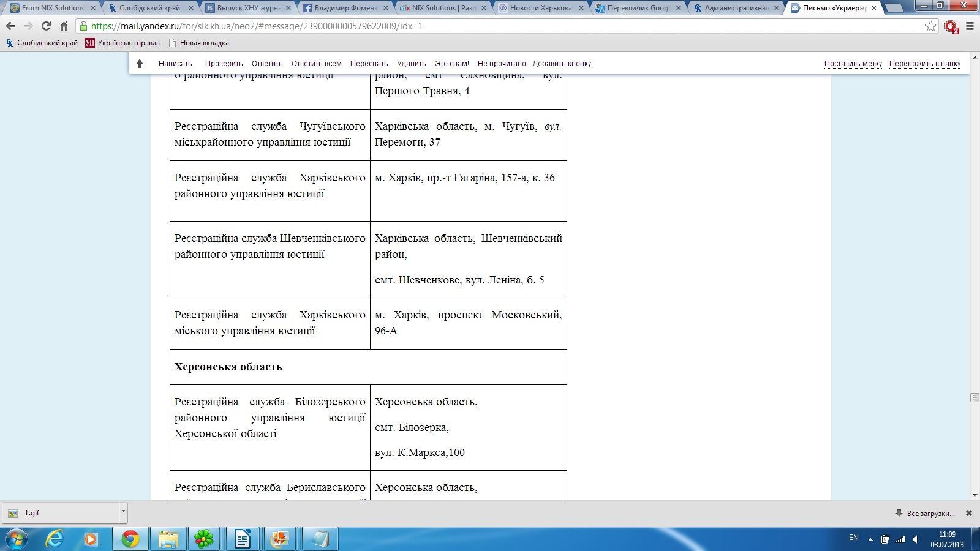Image resolution: width=980 pixels, height=551 pixels.
Task: Launch Internet Explorer from taskbar
Action: pos(55,539)
